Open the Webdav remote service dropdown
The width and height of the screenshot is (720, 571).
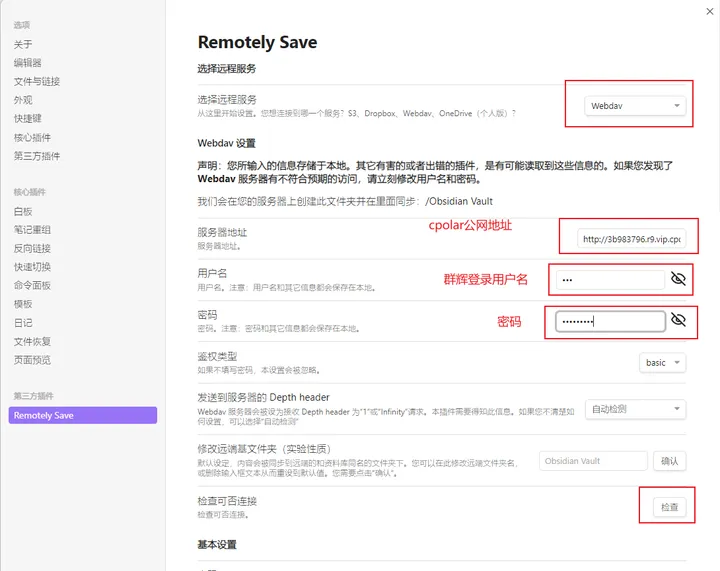(x=635, y=106)
